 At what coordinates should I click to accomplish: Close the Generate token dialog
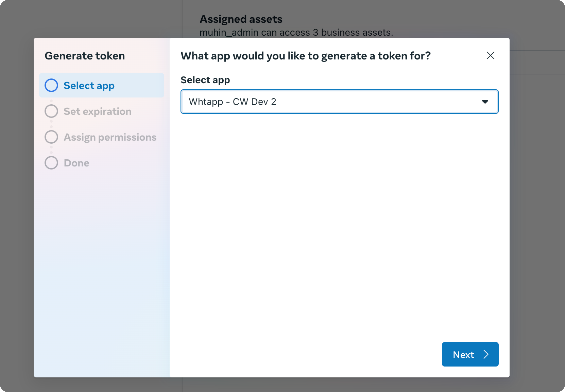(490, 55)
